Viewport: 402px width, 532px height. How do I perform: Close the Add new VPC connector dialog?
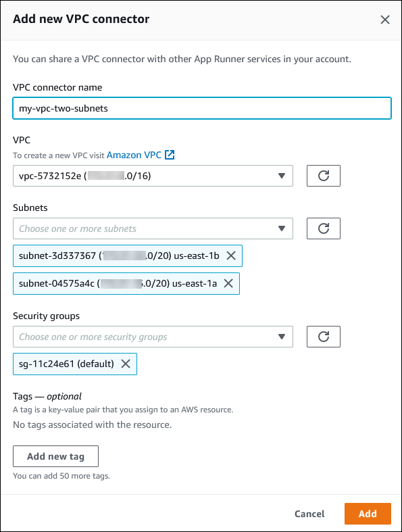384,20
